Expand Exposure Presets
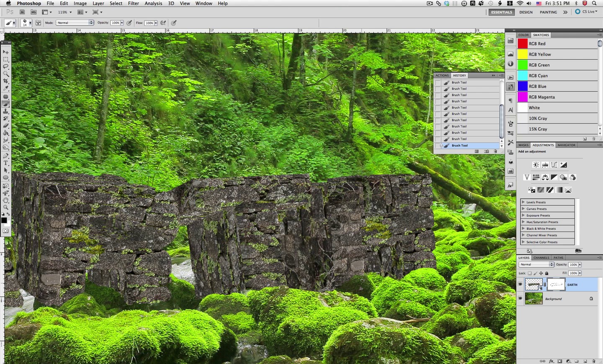The width and height of the screenshot is (603, 364). 523,215
